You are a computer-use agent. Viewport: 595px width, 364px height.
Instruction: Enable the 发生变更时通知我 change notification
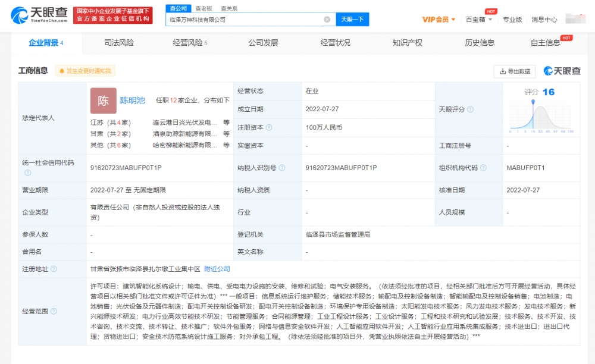click(84, 71)
